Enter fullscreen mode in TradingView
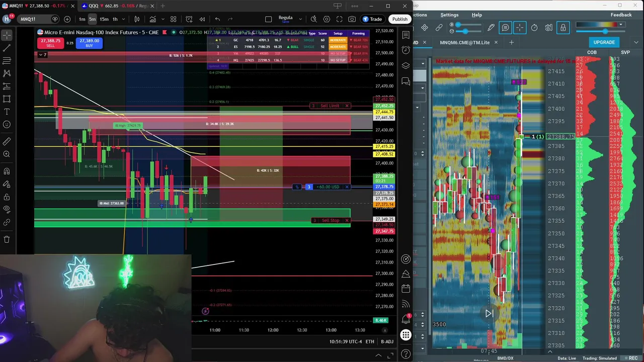The width and height of the screenshot is (644, 362). (x=339, y=19)
